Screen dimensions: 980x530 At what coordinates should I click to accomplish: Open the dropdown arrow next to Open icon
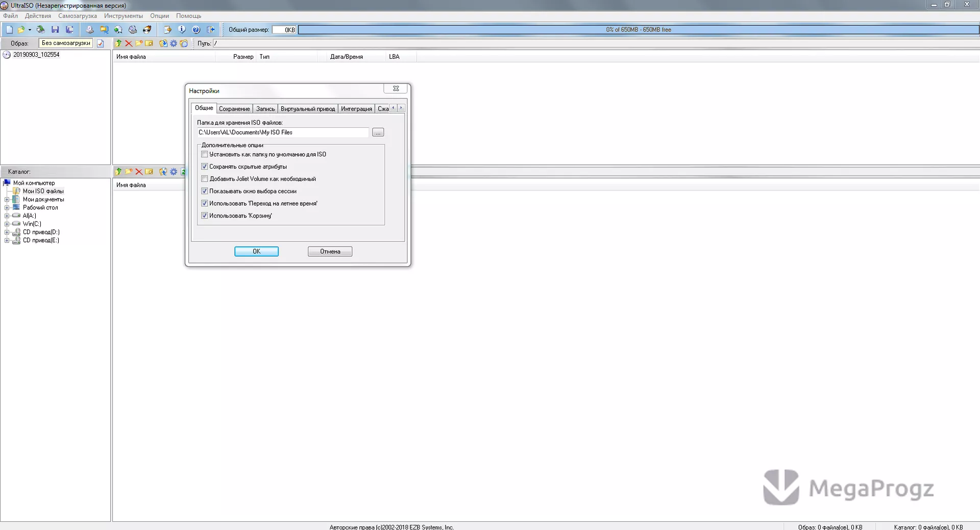30,30
